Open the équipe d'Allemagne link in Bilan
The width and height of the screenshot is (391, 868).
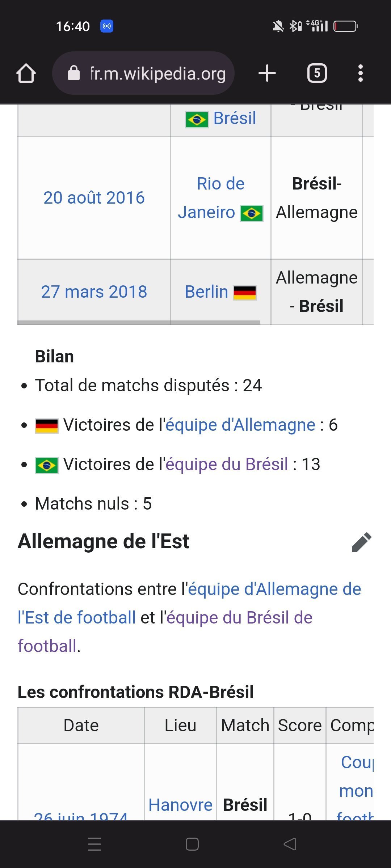[240, 425]
